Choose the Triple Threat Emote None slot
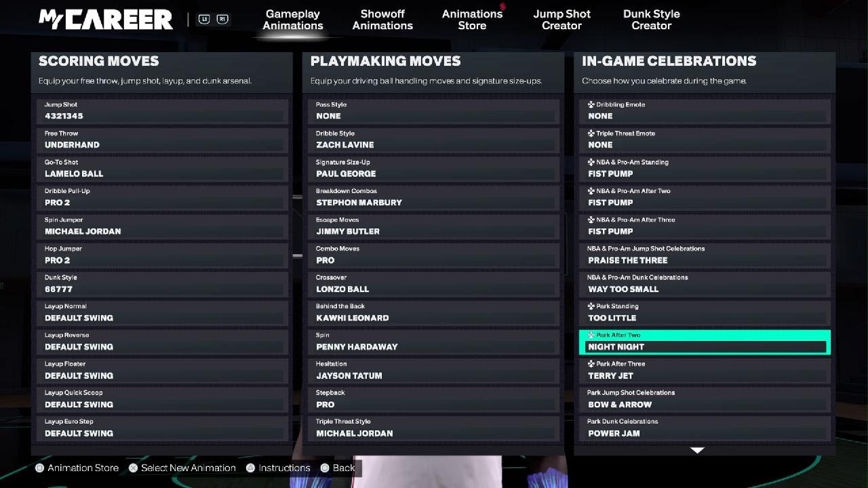This screenshot has width=868, height=488. click(x=705, y=140)
